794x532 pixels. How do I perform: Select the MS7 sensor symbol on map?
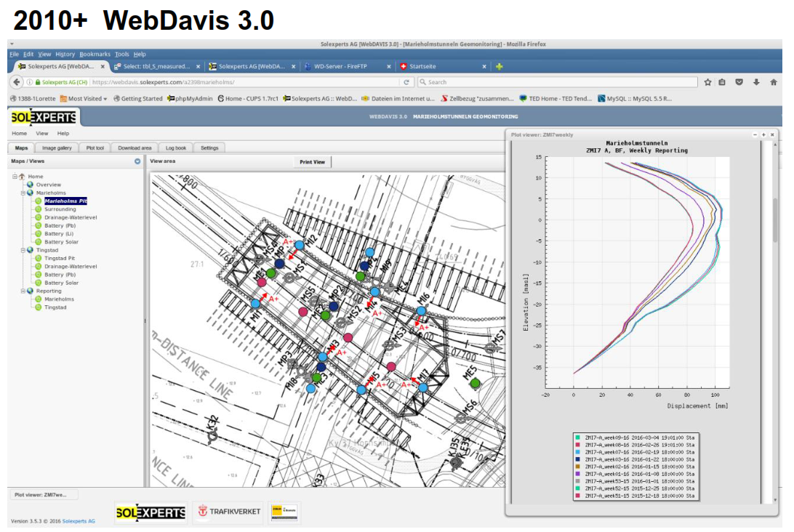click(x=490, y=347)
